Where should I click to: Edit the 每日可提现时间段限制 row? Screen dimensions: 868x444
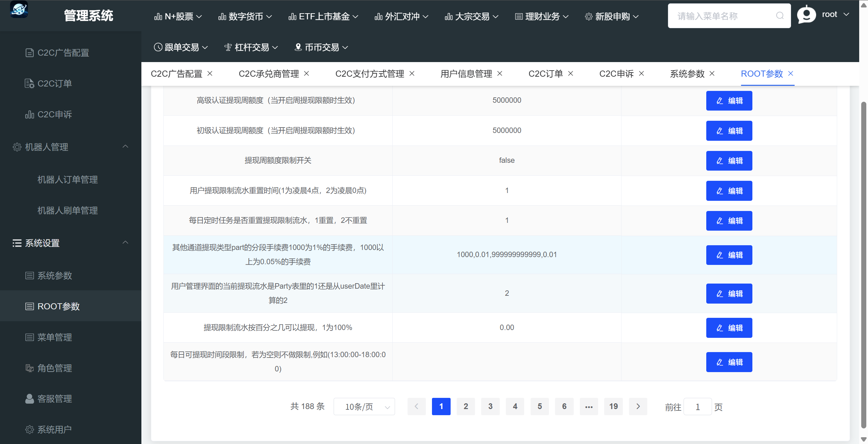[x=729, y=362]
